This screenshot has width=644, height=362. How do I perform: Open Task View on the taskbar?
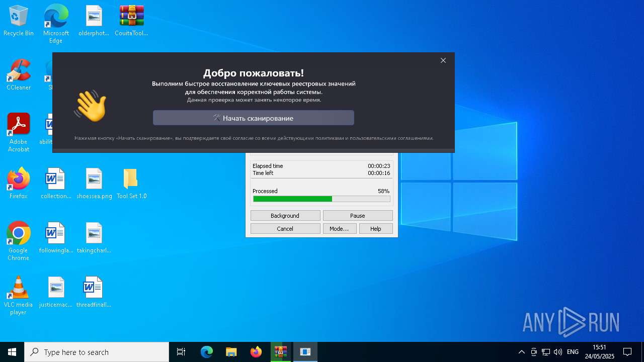click(181, 352)
